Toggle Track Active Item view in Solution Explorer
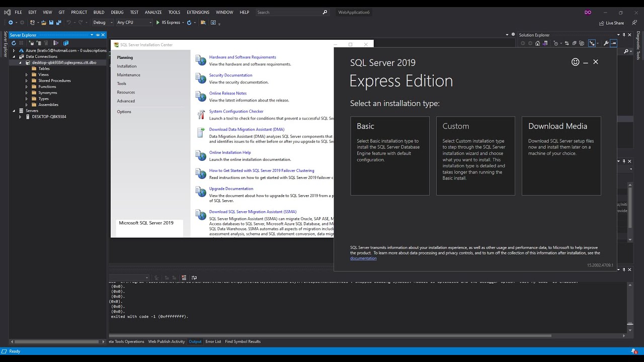This screenshot has width=644, height=362. click(x=592, y=43)
